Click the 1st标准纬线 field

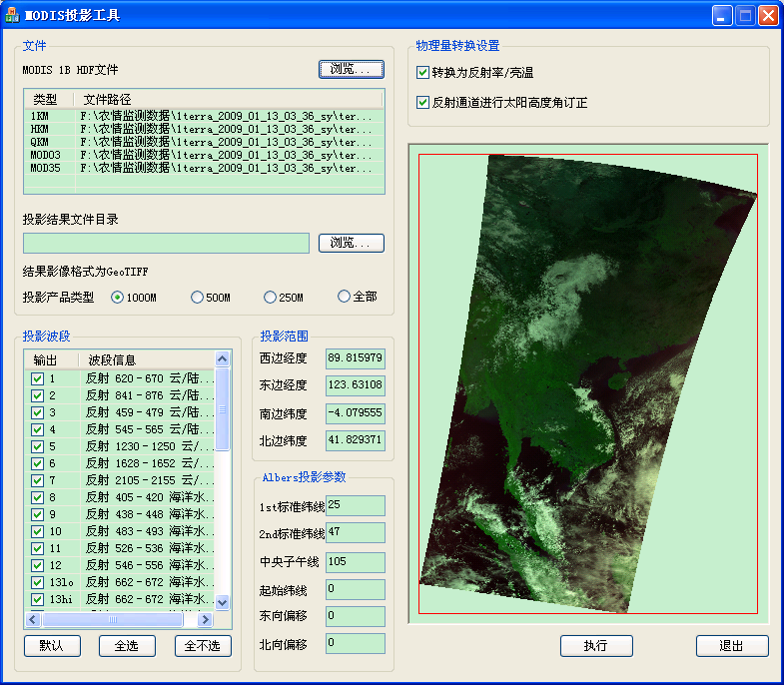click(x=356, y=505)
